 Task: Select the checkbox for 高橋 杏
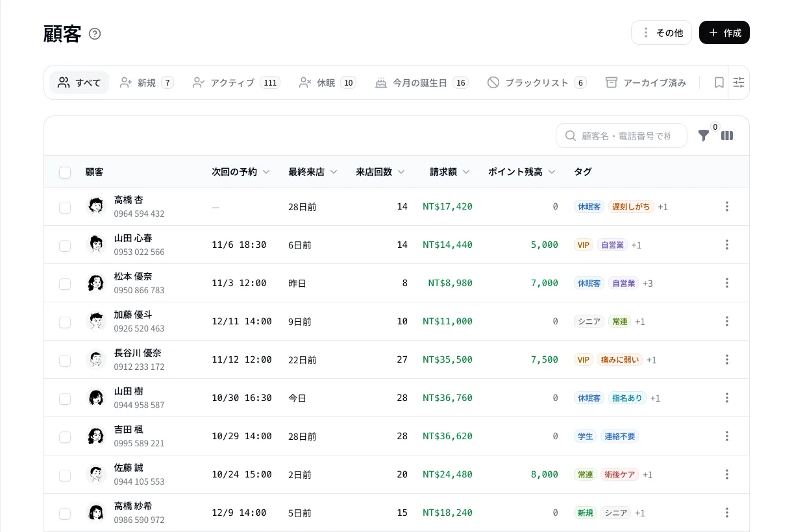[65, 207]
